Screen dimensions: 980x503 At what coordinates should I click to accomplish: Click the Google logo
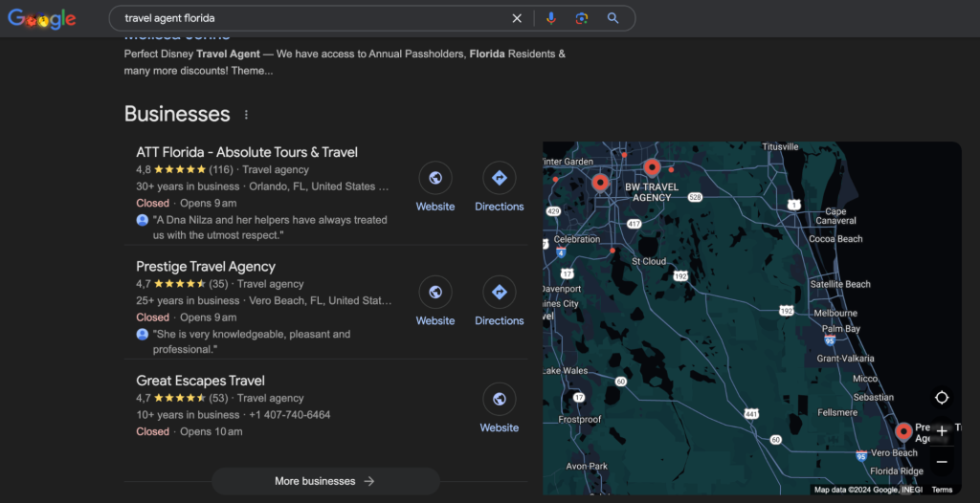(42, 18)
